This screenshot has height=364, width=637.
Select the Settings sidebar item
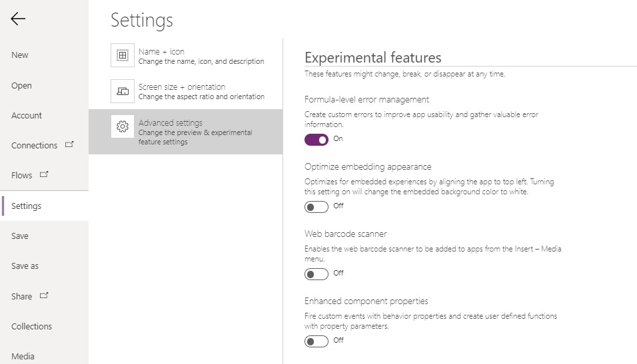[44, 206]
